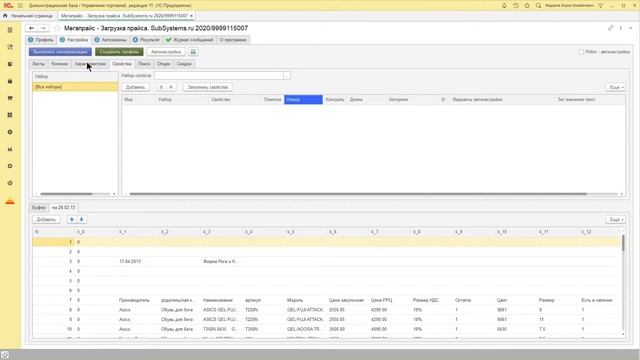The image size is (640, 360).
Task: Switch to Опции sub-tab
Action: tap(163, 64)
